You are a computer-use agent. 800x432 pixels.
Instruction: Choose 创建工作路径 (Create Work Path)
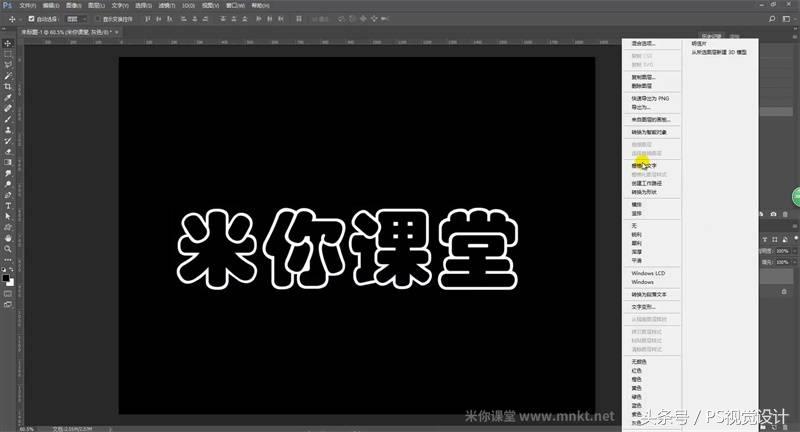[x=646, y=183]
